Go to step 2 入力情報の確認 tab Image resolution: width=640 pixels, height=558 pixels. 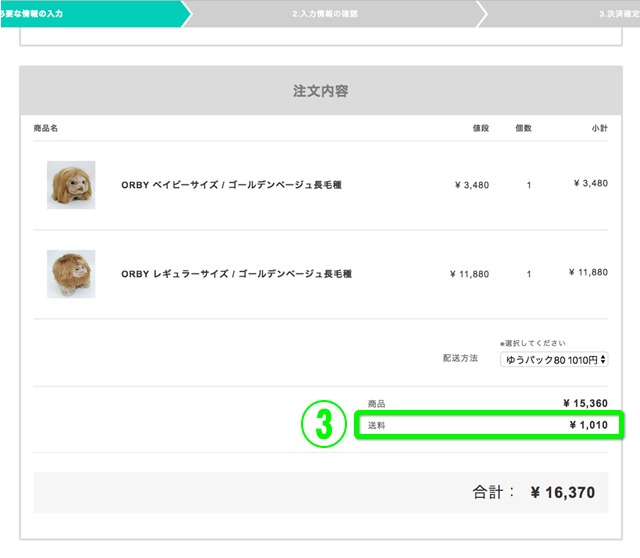click(x=325, y=13)
